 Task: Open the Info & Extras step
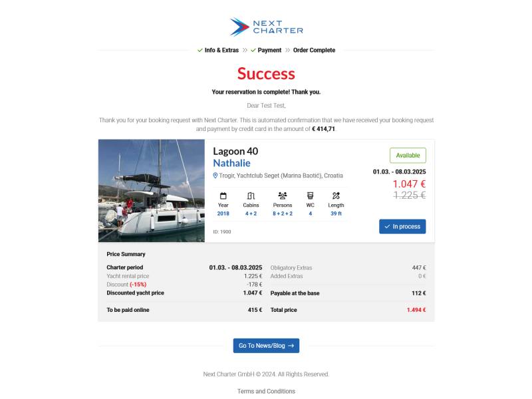pyautogui.click(x=221, y=51)
